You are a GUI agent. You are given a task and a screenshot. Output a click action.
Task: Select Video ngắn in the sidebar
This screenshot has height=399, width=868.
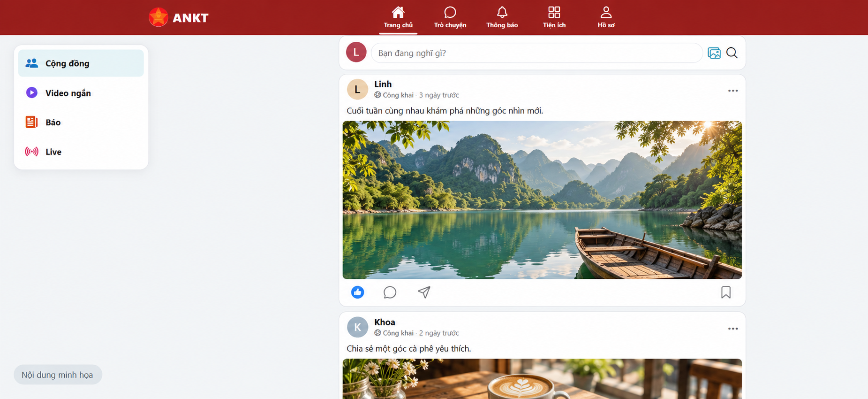81,93
